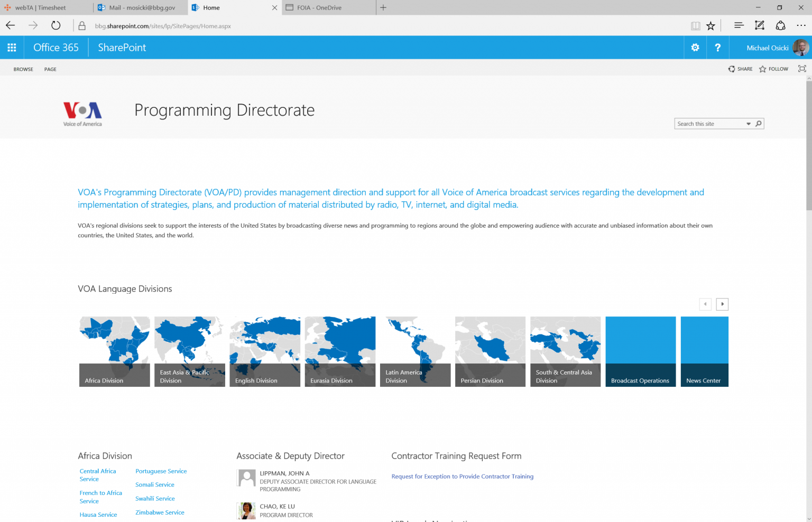This screenshot has width=812, height=522.
Task: Open the Portuguese Service link
Action: (161, 471)
